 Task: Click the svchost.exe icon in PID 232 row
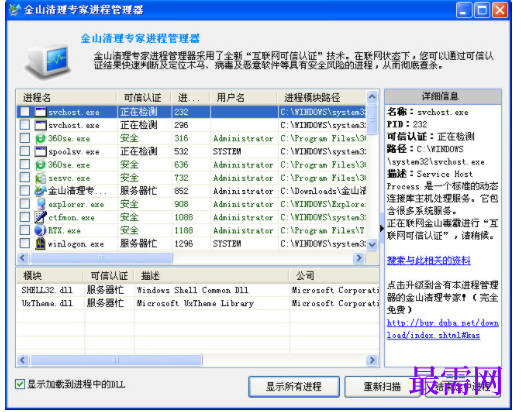pyautogui.click(x=40, y=112)
